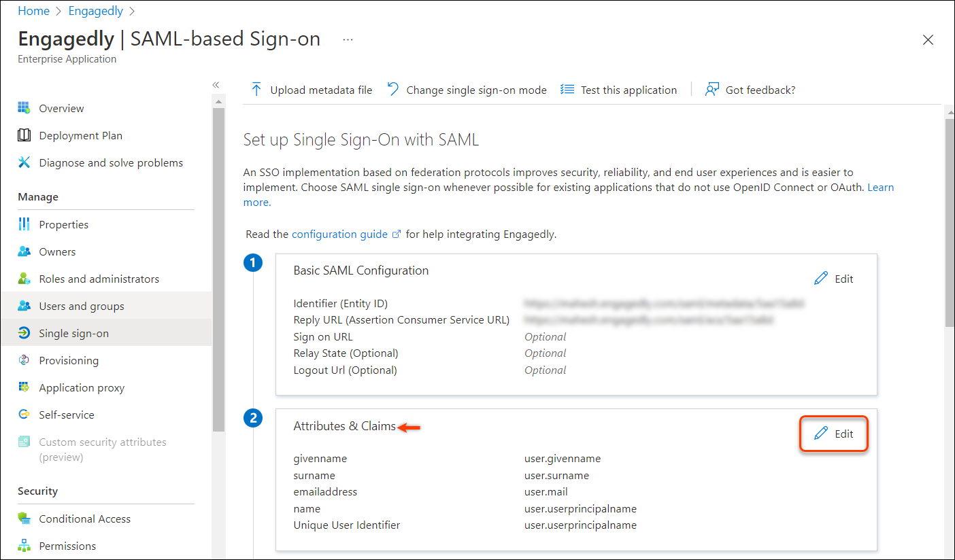Navigate to Home breadcrumb
The image size is (955, 560).
coord(33,11)
